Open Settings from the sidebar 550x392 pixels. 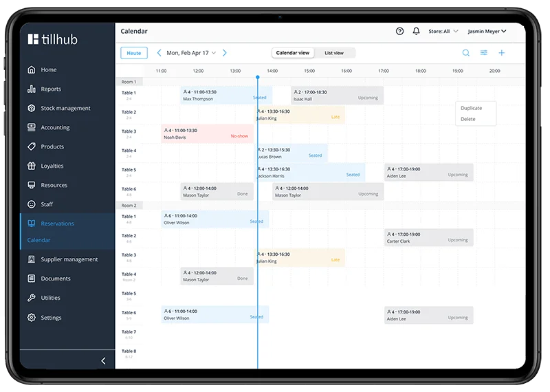tap(51, 318)
